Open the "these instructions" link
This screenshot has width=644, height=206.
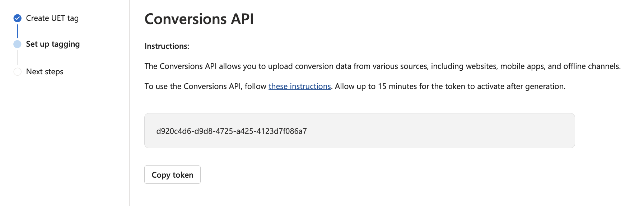pyautogui.click(x=299, y=86)
